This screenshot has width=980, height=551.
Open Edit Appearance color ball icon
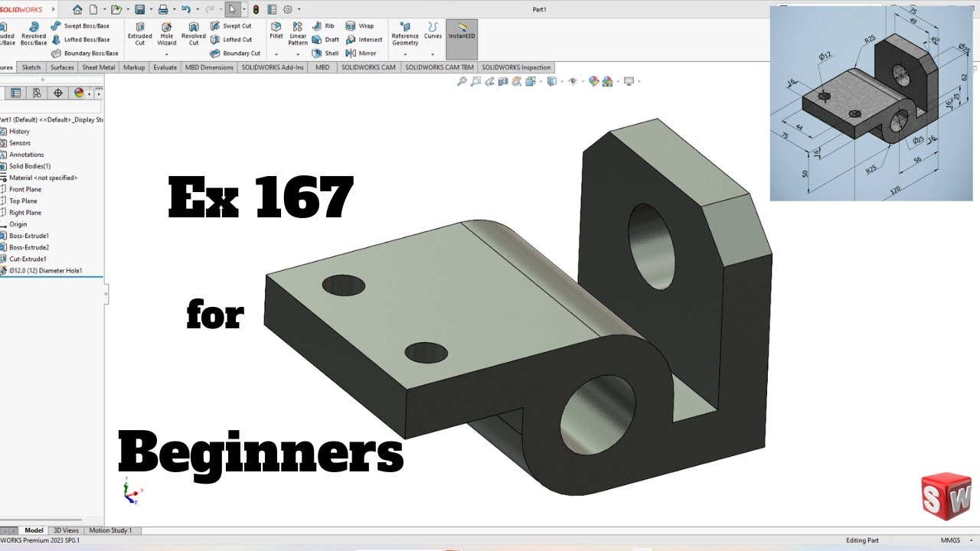click(593, 81)
